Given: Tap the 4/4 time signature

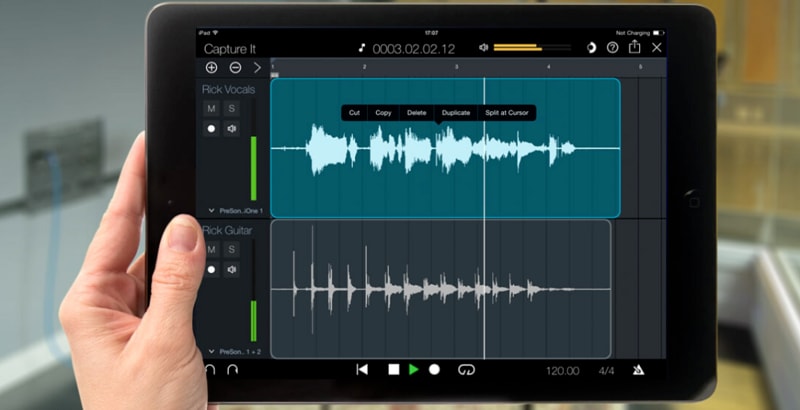Looking at the screenshot, I should coord(606,371).
